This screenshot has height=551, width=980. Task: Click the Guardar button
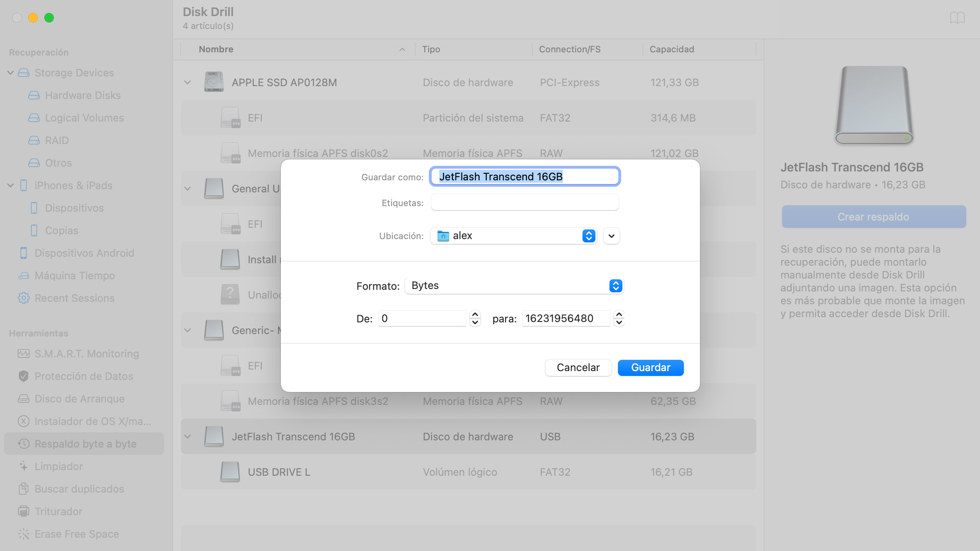pos(651,367)
